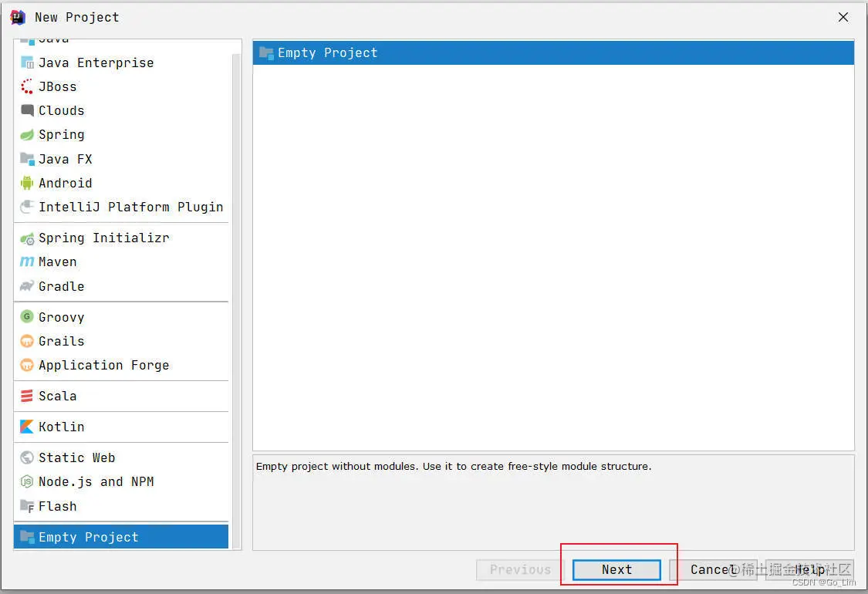Viewport: 868px width, 594px height.
Task: Select Scala project type
Action: point(120,396)
